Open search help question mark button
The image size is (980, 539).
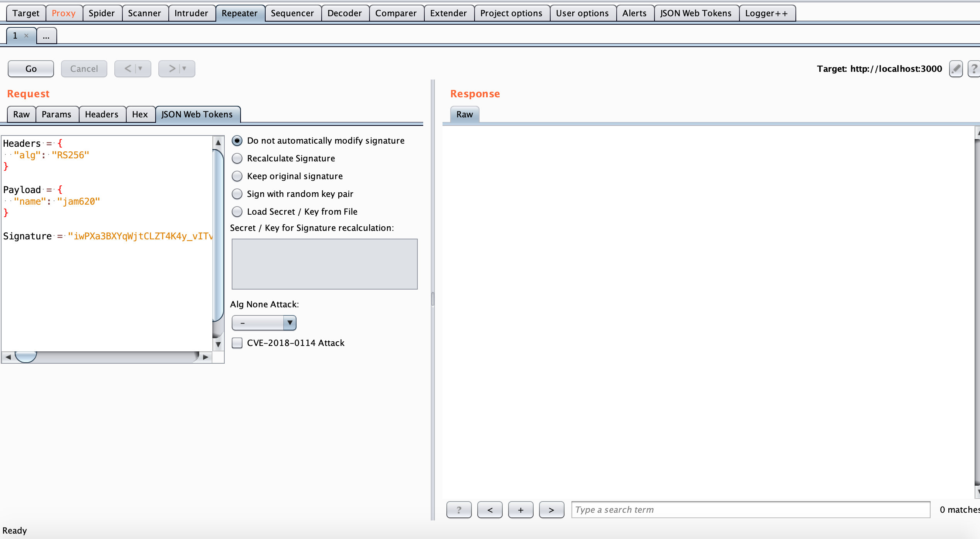pos(459,510)
